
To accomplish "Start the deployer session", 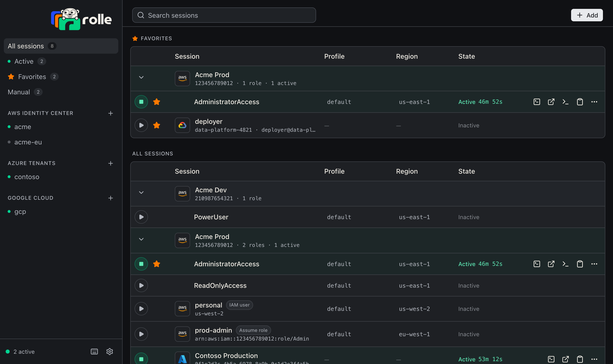I will (x=141, y=125).
